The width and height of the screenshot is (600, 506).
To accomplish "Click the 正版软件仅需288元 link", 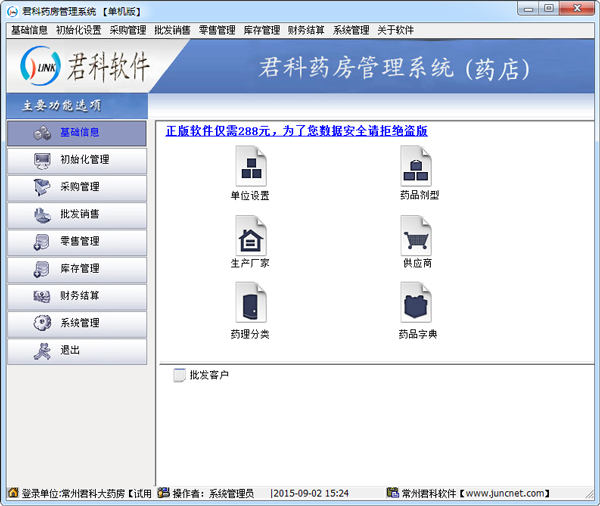I will coord(297,131).
